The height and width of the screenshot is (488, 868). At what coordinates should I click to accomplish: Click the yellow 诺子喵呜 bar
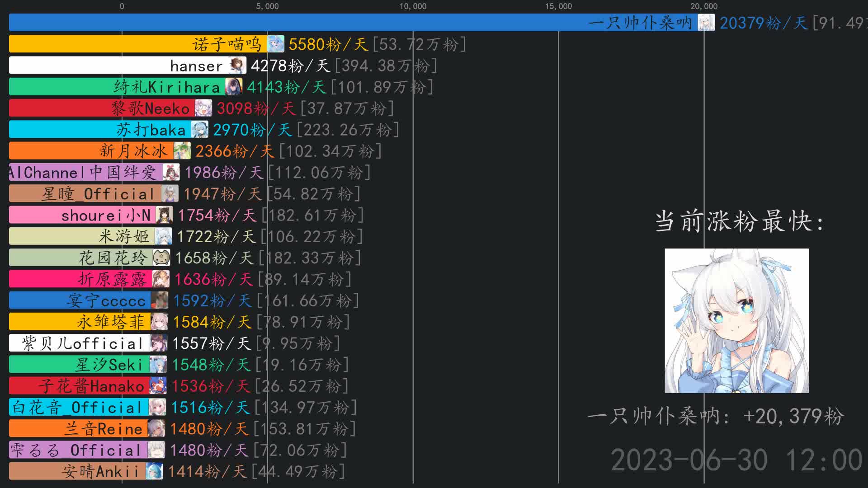[136, 44]
